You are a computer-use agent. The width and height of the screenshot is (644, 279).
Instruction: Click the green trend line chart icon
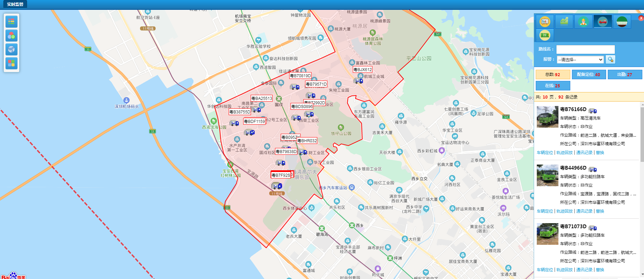pyautogui.click(x=564, y=22)
